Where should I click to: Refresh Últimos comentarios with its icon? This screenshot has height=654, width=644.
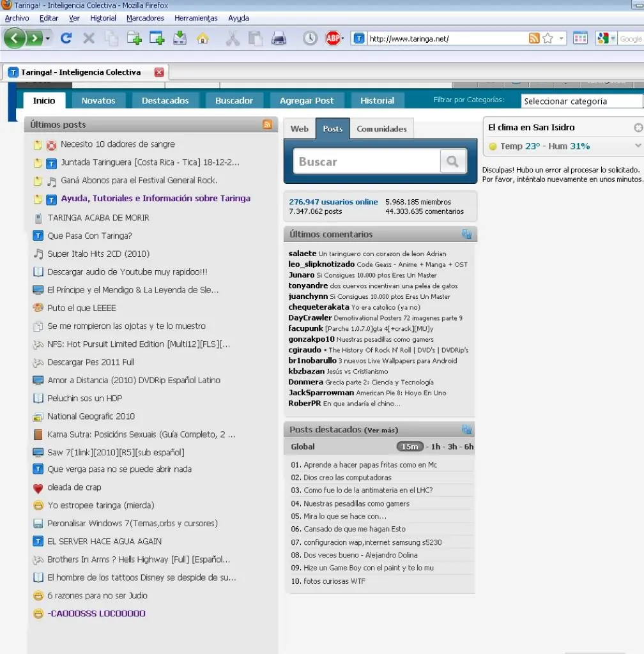click(x=467, y=234)
